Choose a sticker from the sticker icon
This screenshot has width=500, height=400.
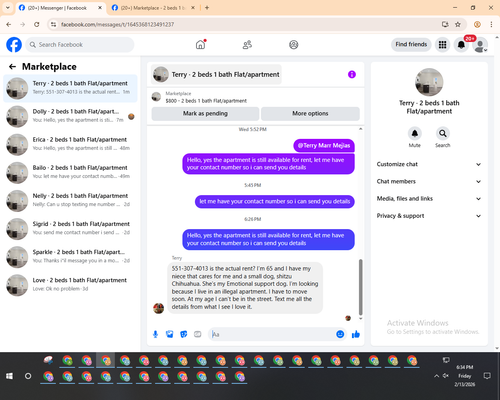point(184,334)
